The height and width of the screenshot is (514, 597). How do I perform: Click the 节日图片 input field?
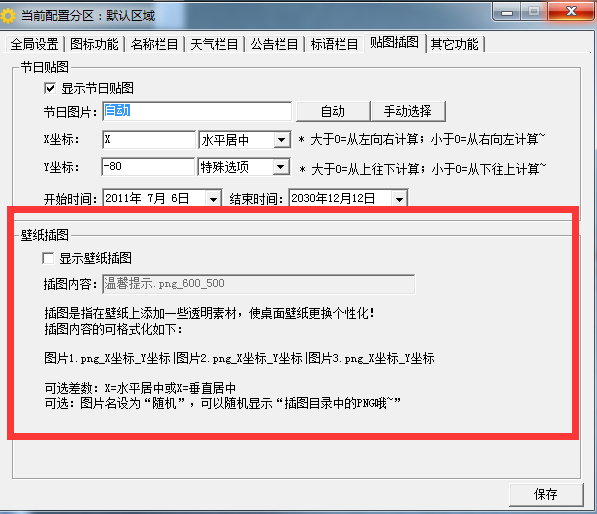(x=197, y=111)
